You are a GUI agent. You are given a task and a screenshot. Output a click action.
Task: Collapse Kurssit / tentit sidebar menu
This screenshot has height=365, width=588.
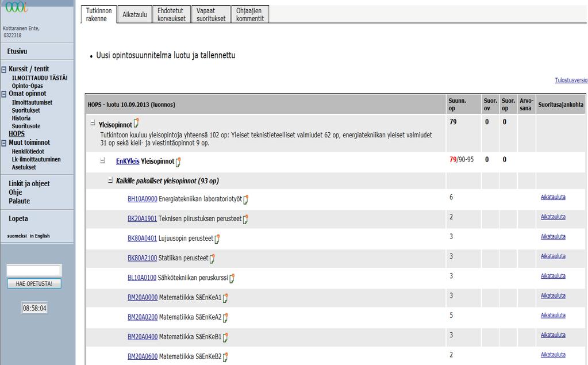click(x=4, y=70)
